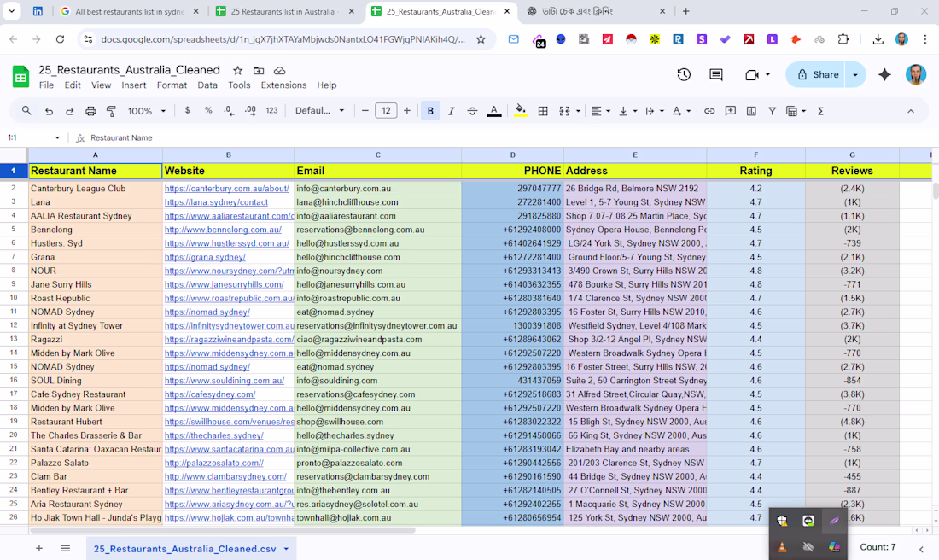Open Share options dropdown arrow

(855, 75)
